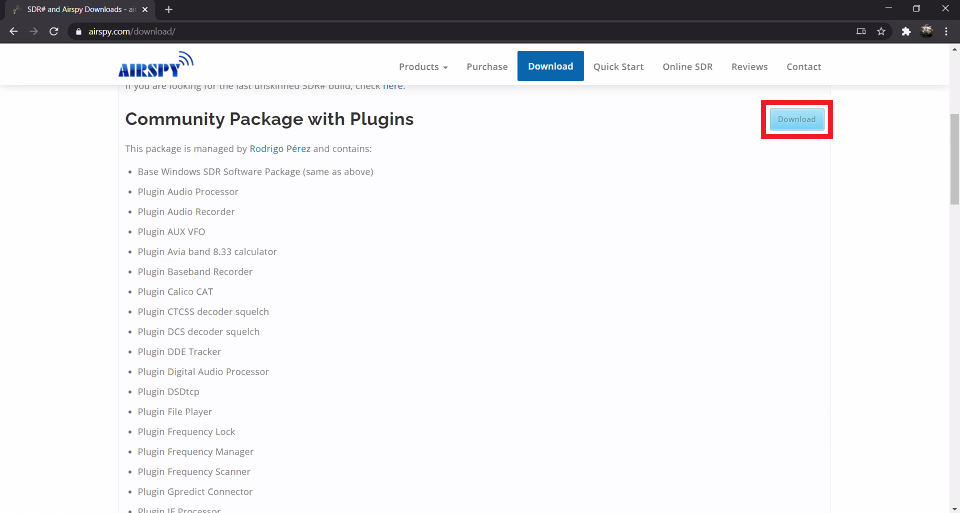The width and height of the screenshot is (960, 513).
Task: Bookmark the page with the star icon
Action: 881,31
